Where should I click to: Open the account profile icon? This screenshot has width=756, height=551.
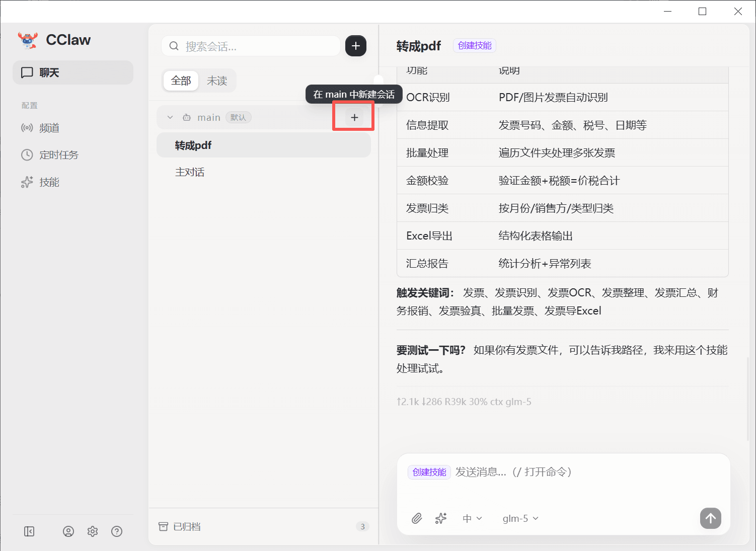coord(68,531)
